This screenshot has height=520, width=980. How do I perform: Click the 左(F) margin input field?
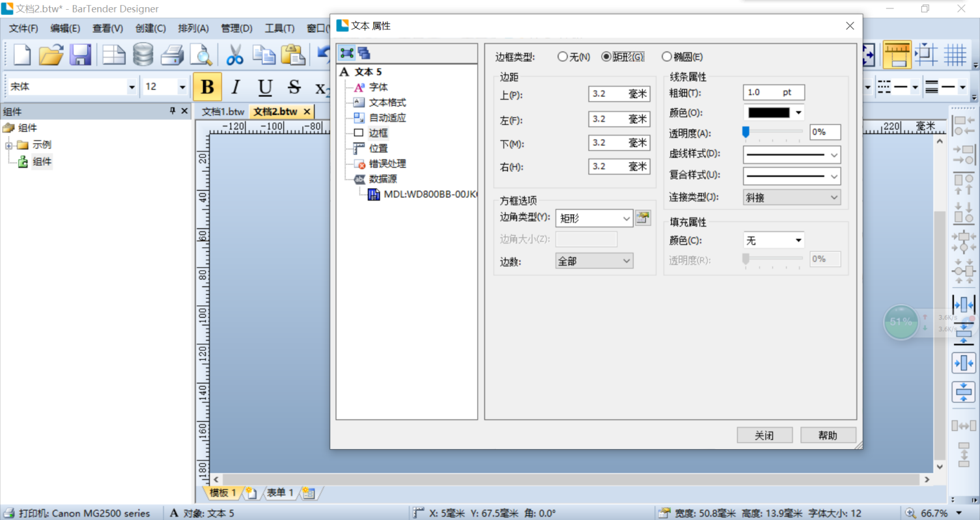[619, 119]
